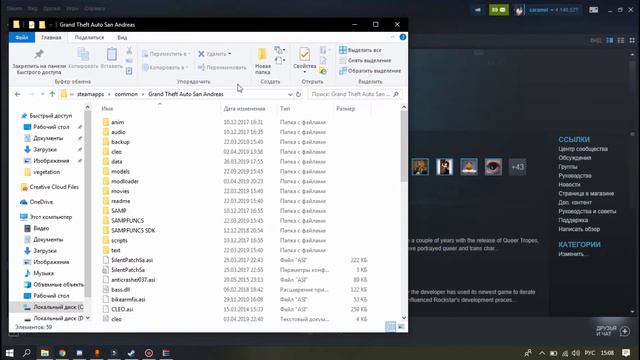Click the Paste clipboard icon
This screenshot has width=640, height=360.
tap(111, 58)
